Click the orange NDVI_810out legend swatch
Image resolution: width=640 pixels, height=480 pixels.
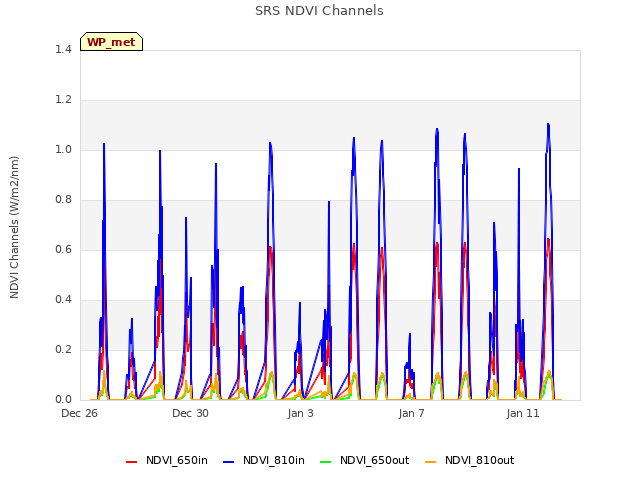(430, 462)
